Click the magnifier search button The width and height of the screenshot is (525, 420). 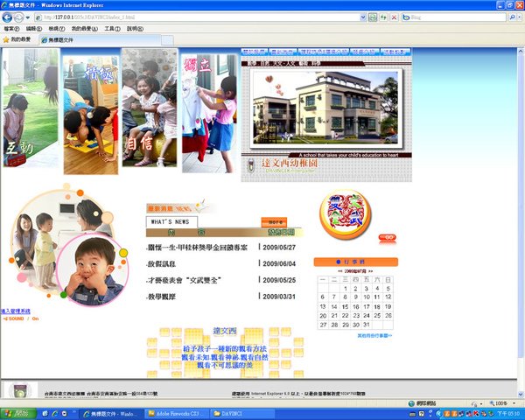tap(512, 17)
